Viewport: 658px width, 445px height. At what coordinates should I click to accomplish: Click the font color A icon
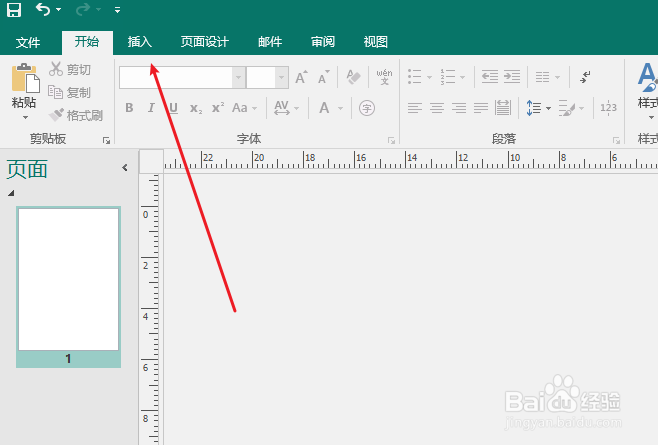324,108
